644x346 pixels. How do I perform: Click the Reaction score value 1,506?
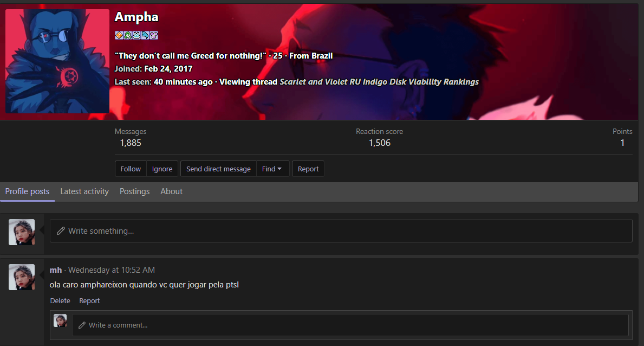380,143
